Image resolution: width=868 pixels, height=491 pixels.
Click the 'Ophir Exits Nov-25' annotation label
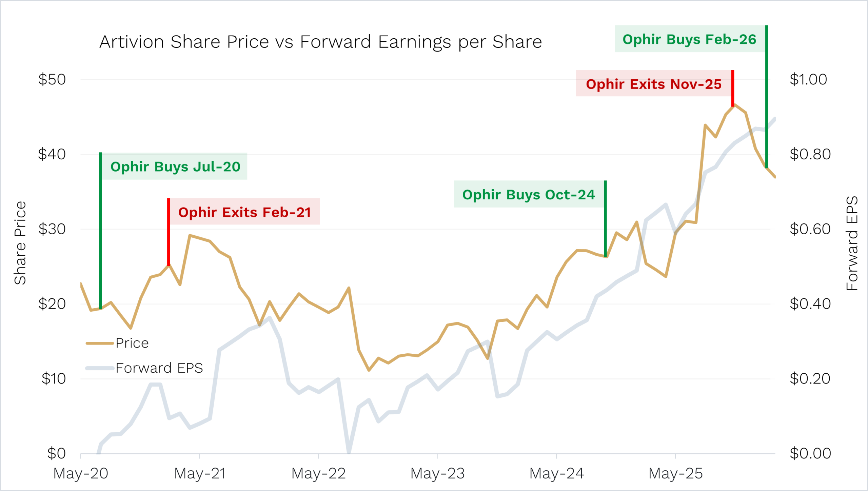pos(653,84)
